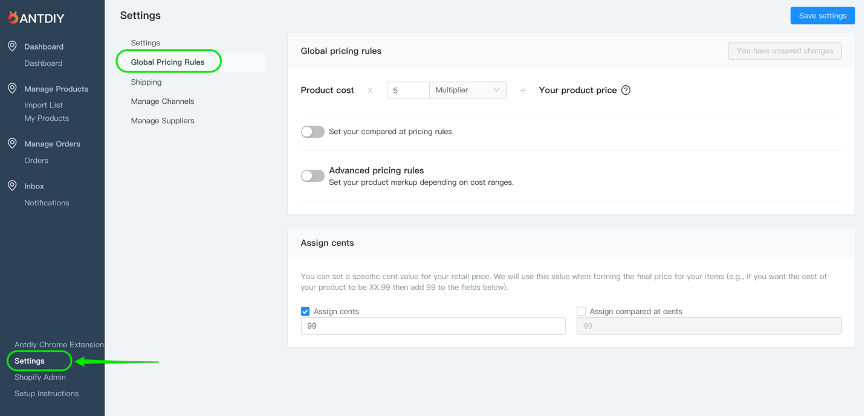Click the ANTDIY flame logo icon

pyautogui.click(x=13, y=18)
